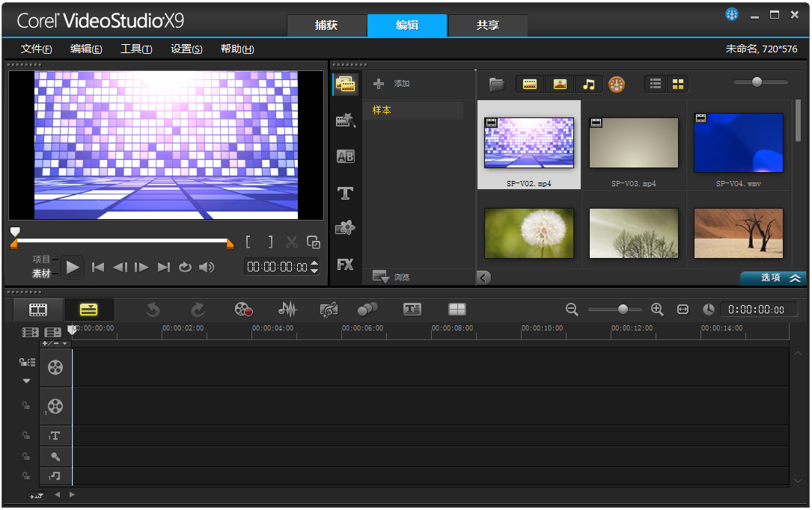Image resolution: width=812 pixels, height=510 pixels.
Task: Open the Multi-Camera Editor
Action: coord(457,310)
